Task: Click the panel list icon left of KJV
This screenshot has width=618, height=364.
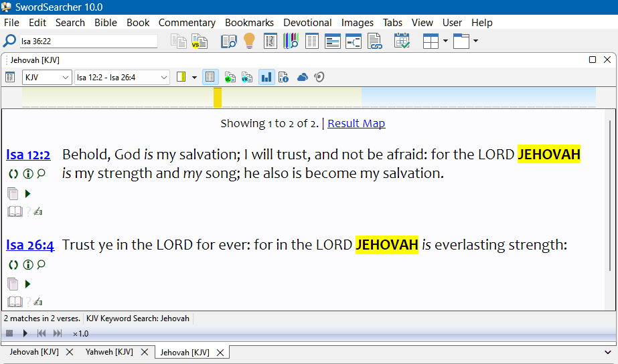Action: [x=10, y=77]
